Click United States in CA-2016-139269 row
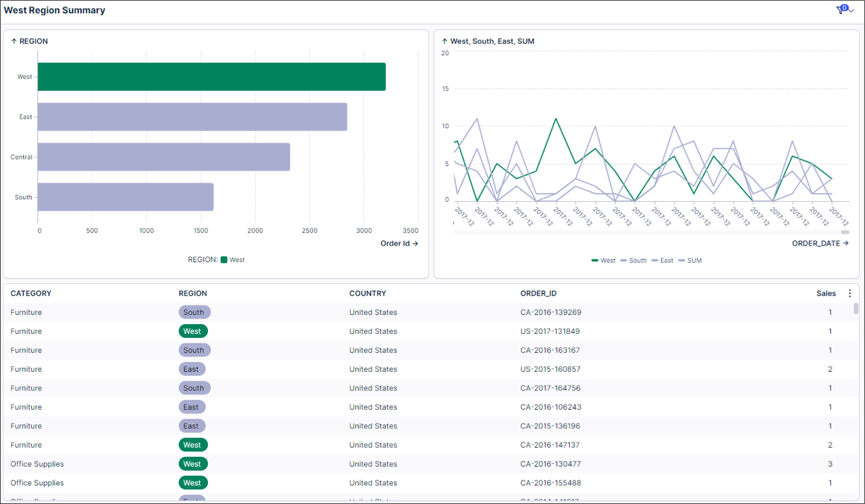This screenshot has height=504, width=865. 373,312
